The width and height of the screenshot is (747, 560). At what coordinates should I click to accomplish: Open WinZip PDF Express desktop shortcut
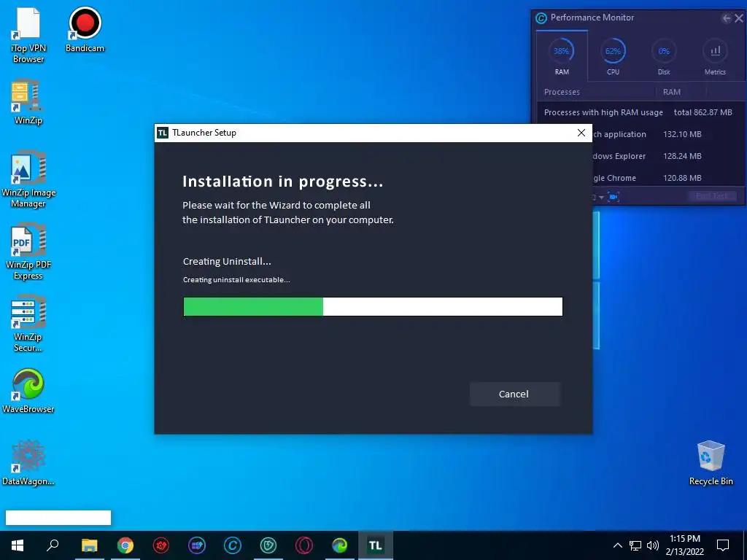[x=28, y=252]
